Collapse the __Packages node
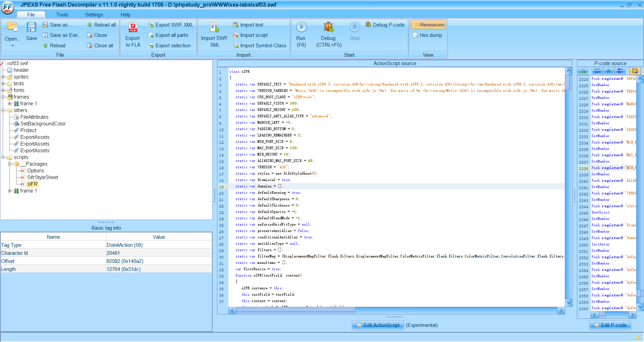 coord(10,164)
